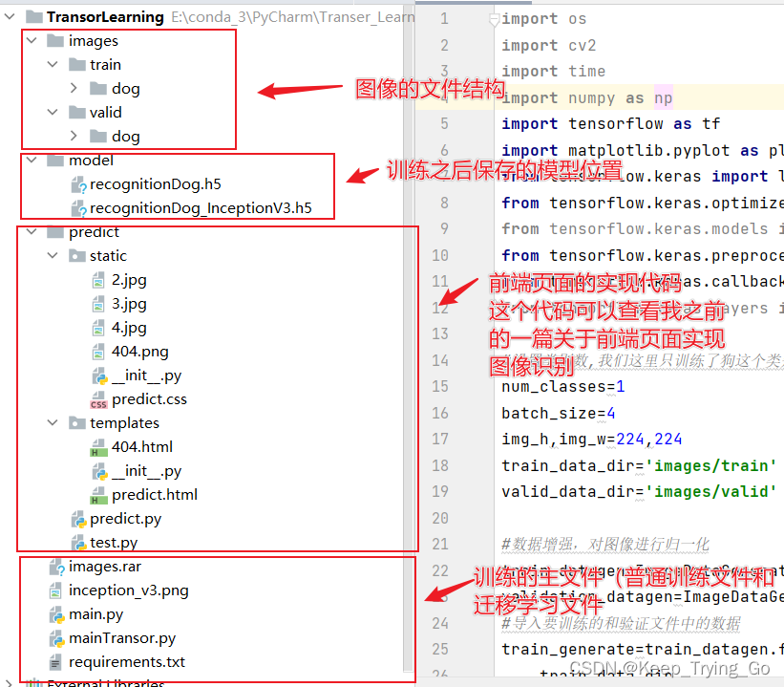
Task: Open test.py file
Action: (x=114, y=543)
